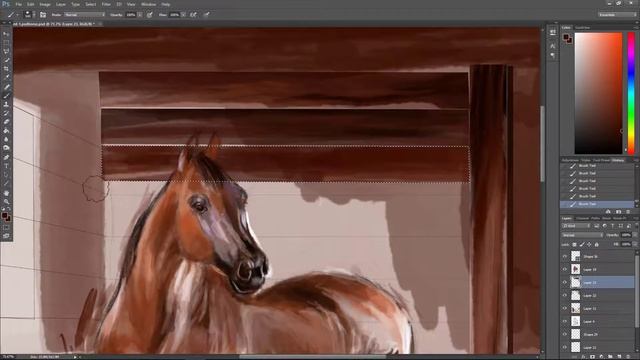Screen dimensions: 640x360
Task: Select the Pen tool
Action: [6, 157]
